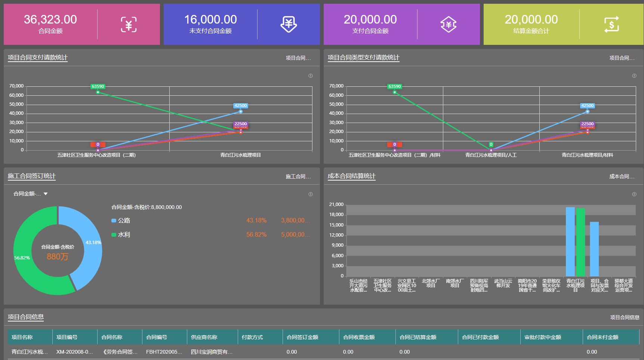Click the yuan scan icon on pink card
644x360 pixels.
coord(129,25)
